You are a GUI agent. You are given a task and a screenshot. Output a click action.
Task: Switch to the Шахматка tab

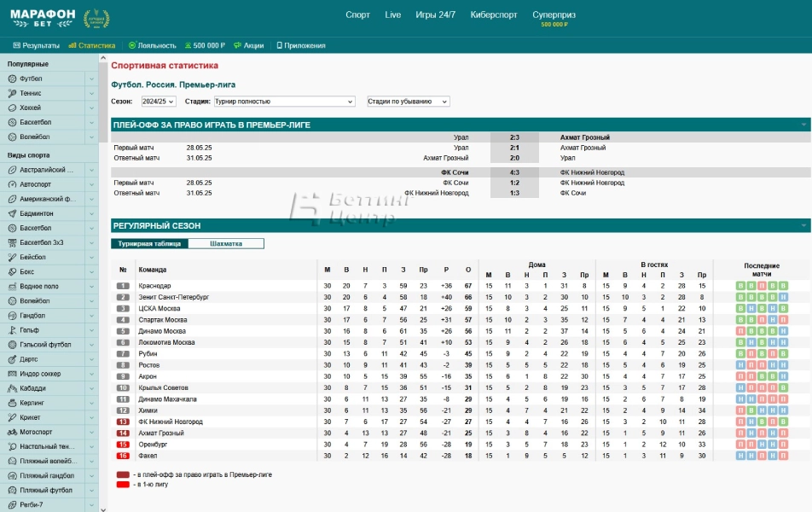[x=226, y=243]
